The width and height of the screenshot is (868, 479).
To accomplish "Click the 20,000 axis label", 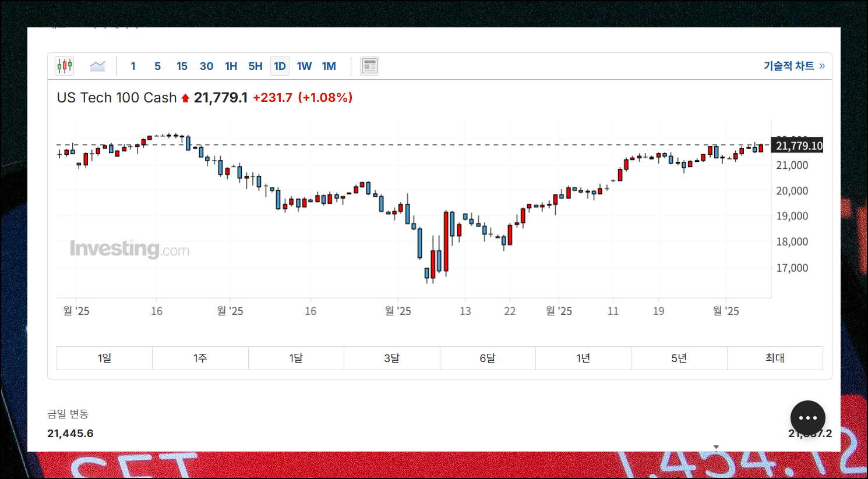I will click(x=792, y=191).
